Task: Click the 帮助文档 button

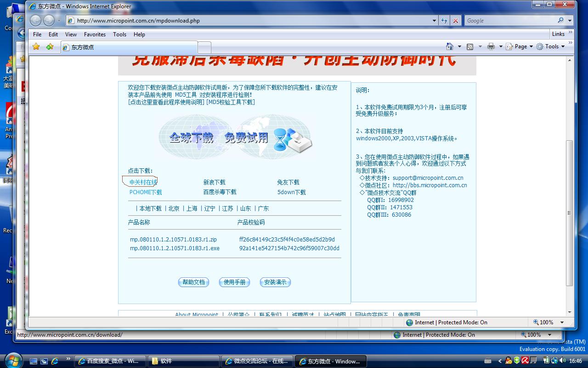Action: 193,282
